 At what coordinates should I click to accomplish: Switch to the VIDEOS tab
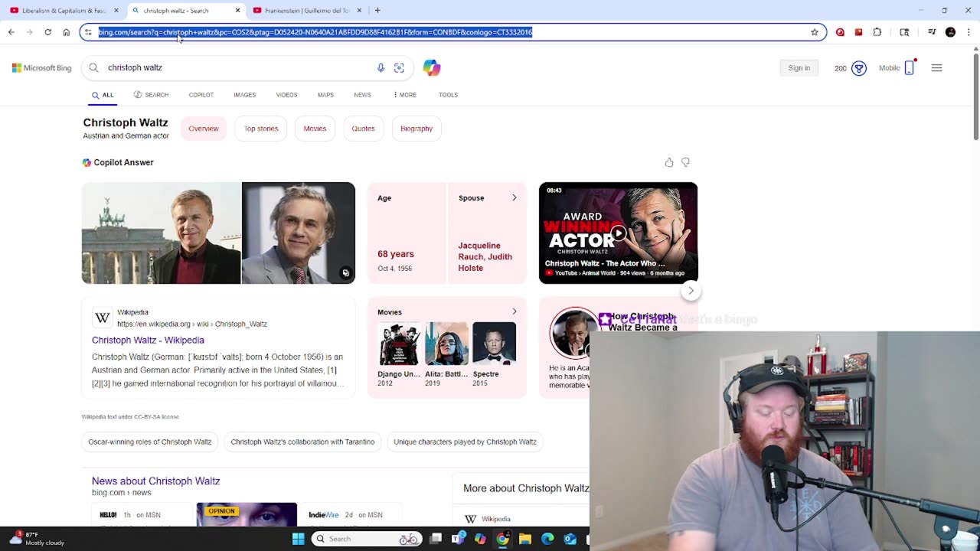coord(286,95)
